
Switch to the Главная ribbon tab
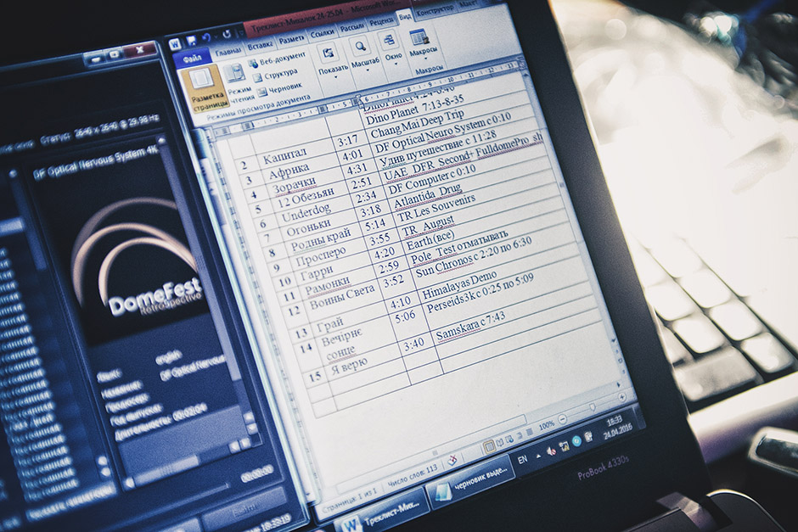coord(227,52)
